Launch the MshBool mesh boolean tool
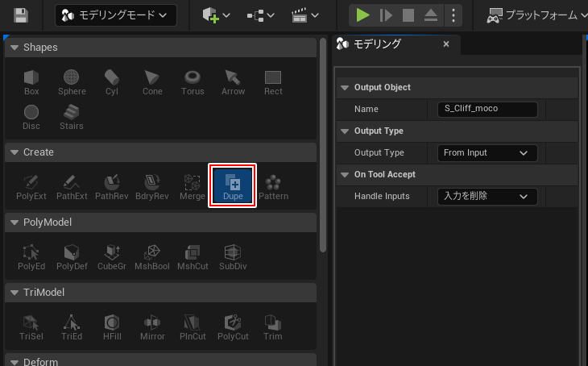588x366 pixels. coord(152,256)
